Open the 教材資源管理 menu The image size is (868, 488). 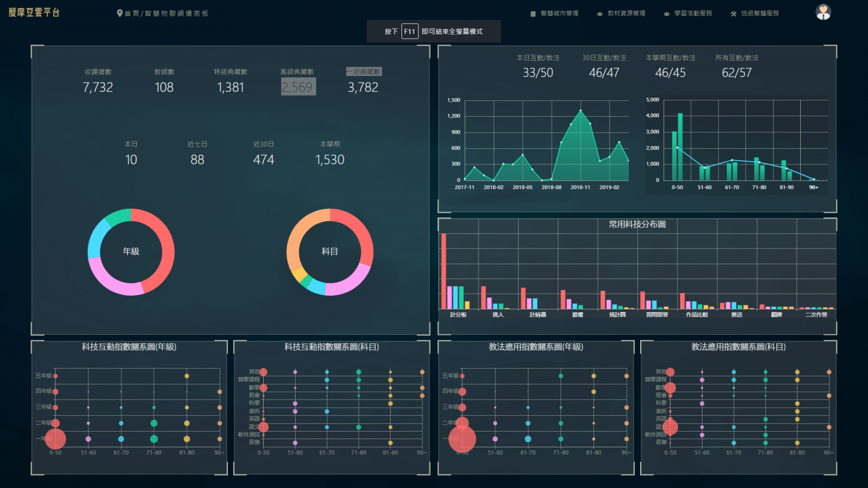pos(626,14)
